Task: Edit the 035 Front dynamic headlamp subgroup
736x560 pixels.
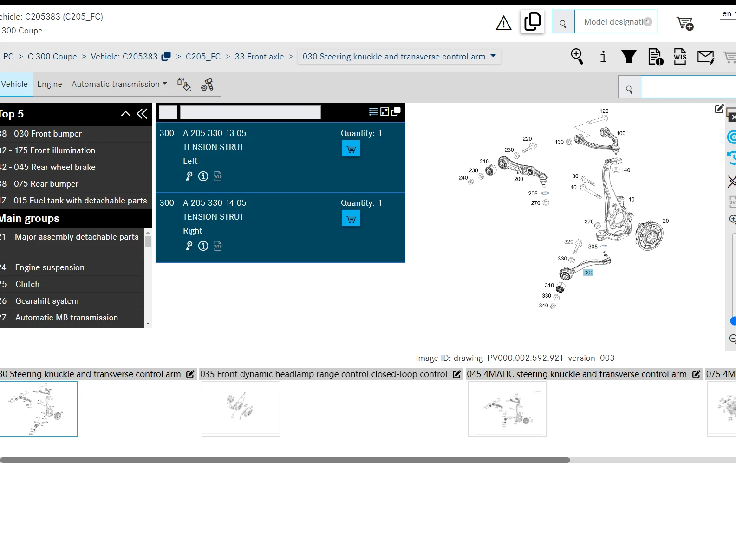Action: click(x=457, y=374)
